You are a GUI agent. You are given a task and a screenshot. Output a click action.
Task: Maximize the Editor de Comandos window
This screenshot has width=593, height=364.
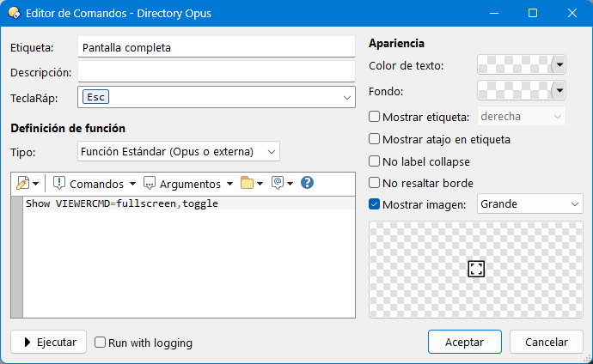point(533,13)
